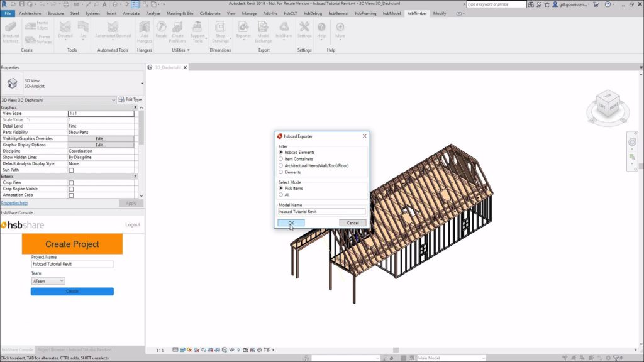This screenshot has height=362, width=644.
Task: Select the Frame Surfaces tool
Action: click(x=38, y=40)
